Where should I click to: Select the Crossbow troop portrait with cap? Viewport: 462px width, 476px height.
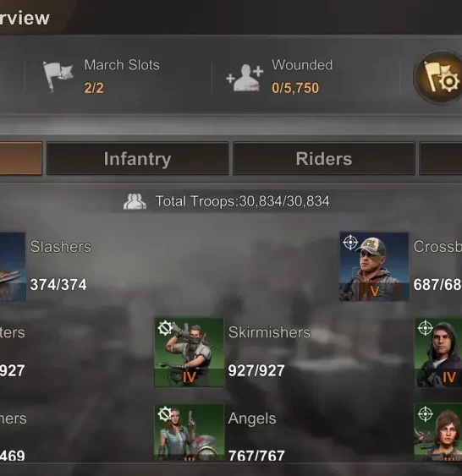click(x=374, y=266)
